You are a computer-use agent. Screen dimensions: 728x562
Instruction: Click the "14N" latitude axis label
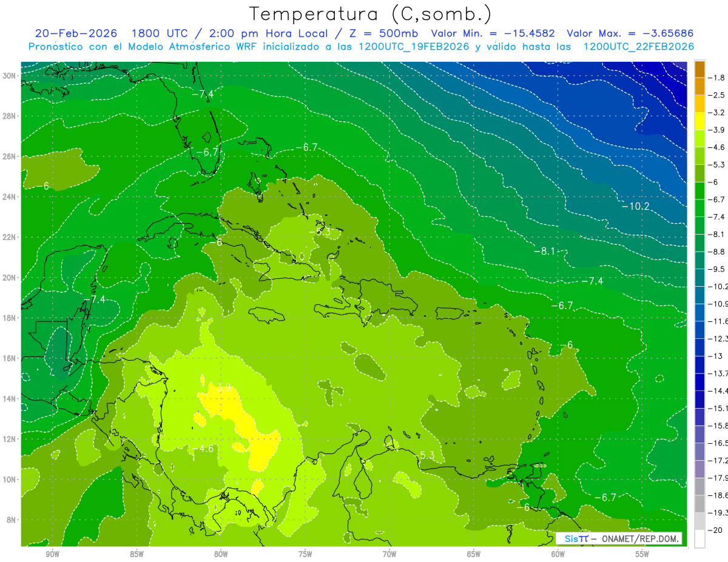tap(10, 399)
